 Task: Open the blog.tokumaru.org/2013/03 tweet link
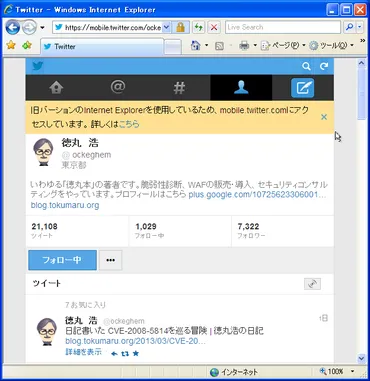[135, 341]
